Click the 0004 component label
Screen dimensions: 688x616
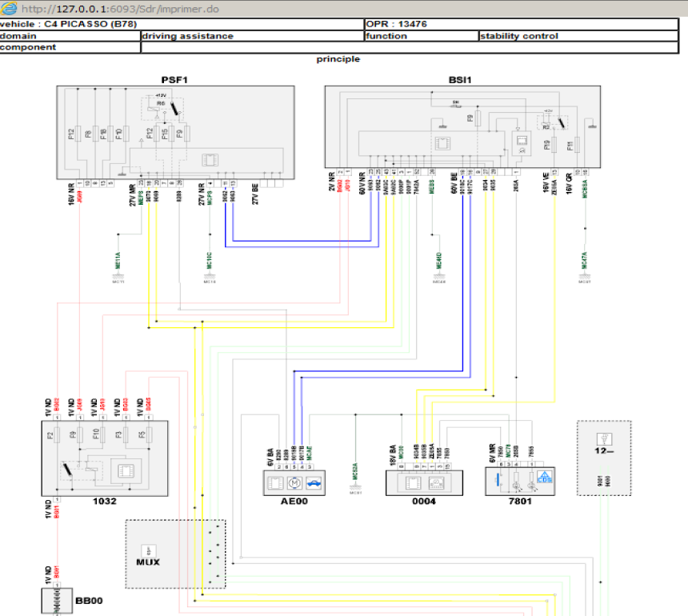tap(424, 502)
